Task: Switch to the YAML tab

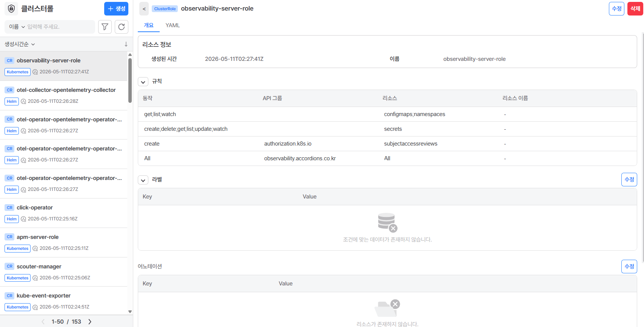Action: pos(173,25)
